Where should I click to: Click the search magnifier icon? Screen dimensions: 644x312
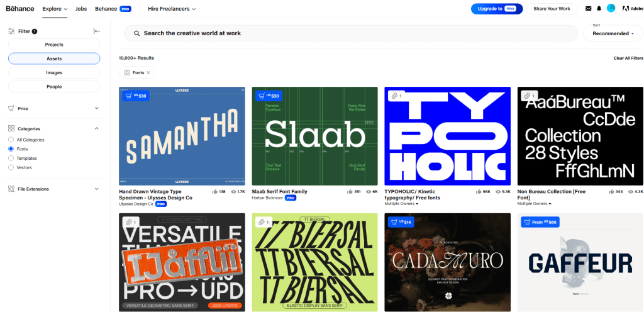136,33
